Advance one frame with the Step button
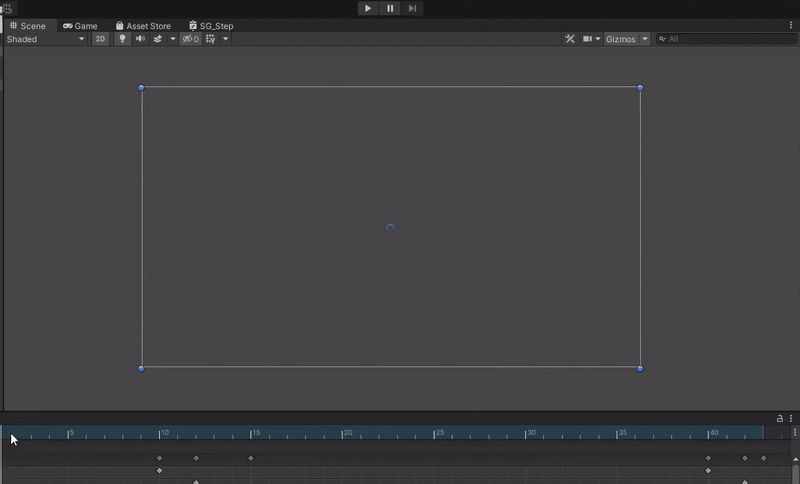The height and width of the screenshot is (484, 800). tap(412, 8)
